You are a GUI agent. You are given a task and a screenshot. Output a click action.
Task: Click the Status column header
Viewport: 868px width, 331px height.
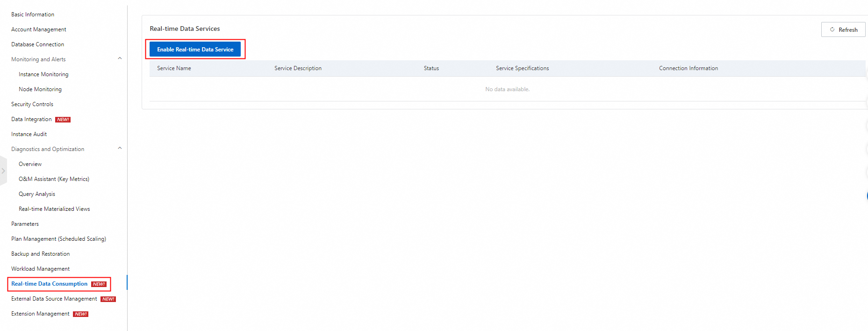tap(431, 68)
